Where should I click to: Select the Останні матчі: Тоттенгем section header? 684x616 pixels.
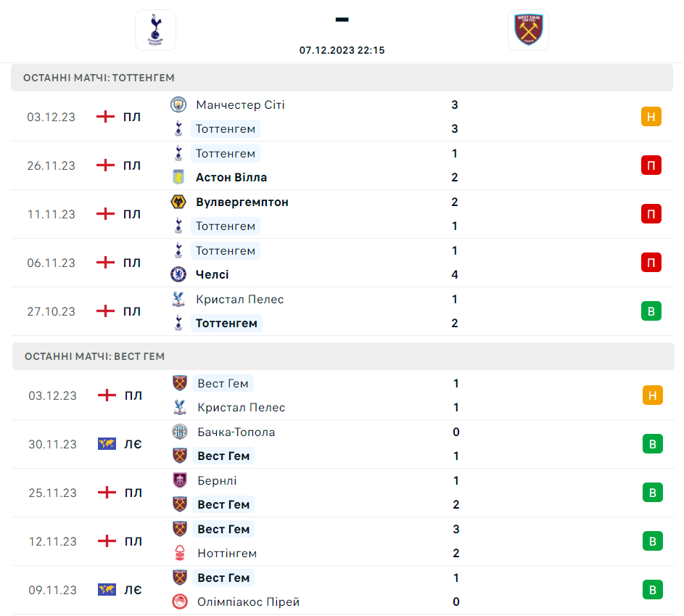coord(99,78)
